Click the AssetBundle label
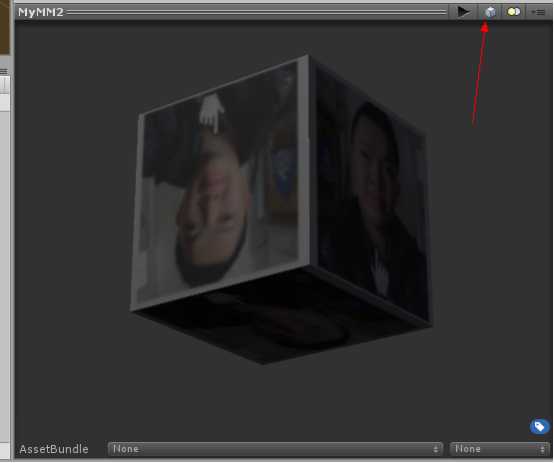The image size is (554, 463). (x=54, y=449)
